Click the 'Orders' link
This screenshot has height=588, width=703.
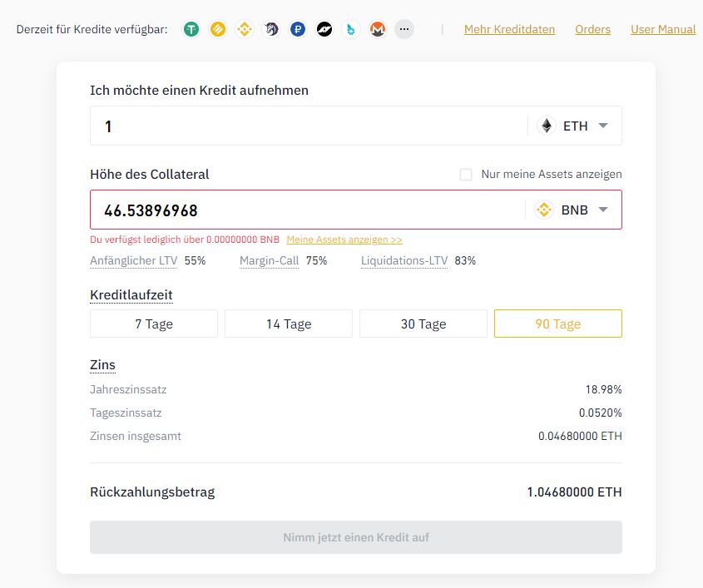(592, 29)
